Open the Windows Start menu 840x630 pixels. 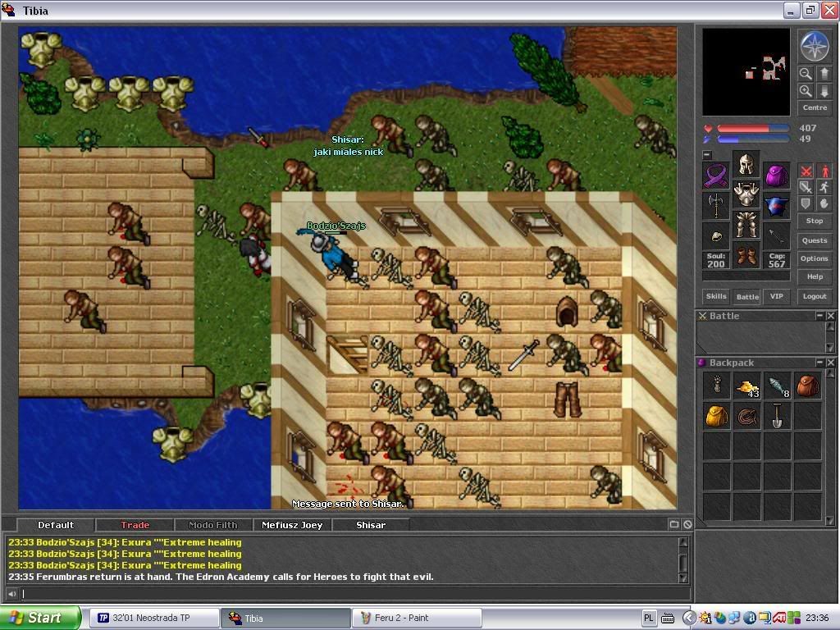pyautogui.click(x=41, y=618)
